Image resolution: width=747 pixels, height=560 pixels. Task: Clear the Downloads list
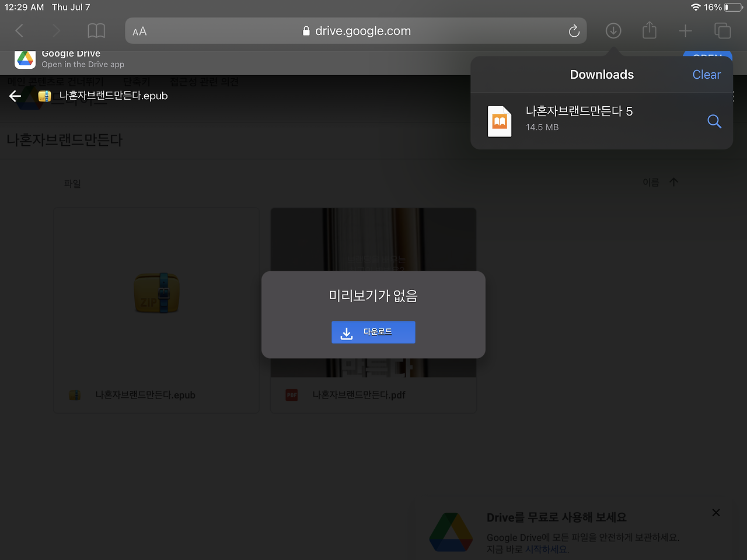point(706,75)
